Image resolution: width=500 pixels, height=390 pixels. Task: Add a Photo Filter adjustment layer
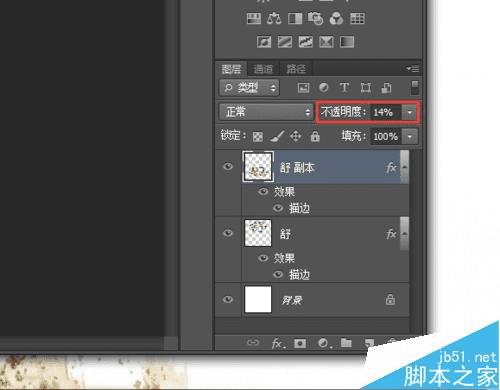315,18
